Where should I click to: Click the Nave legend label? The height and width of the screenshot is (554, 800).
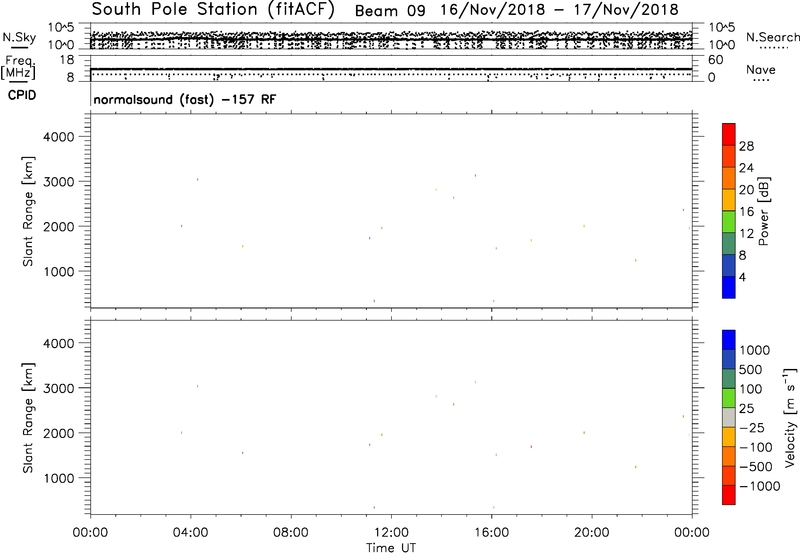coord(761,70)
